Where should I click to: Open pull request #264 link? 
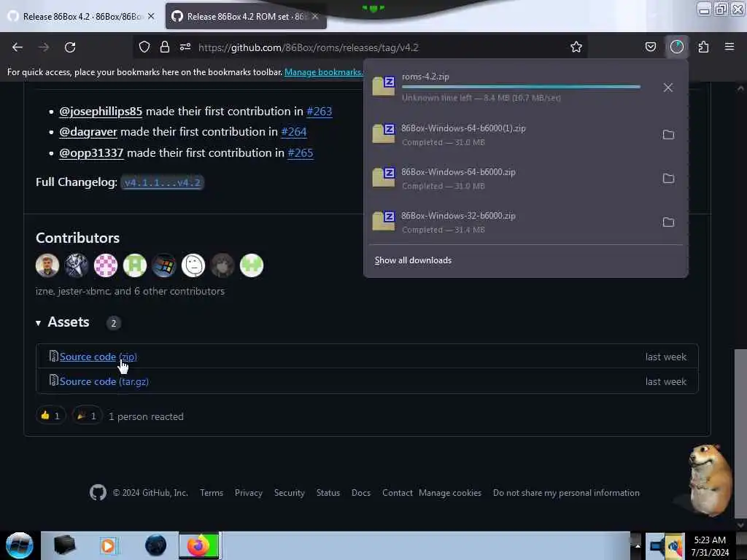point(294,132)
